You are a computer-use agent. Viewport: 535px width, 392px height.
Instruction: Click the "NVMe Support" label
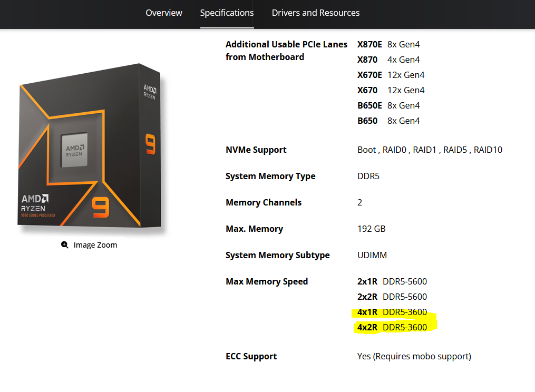coord(256,150)
